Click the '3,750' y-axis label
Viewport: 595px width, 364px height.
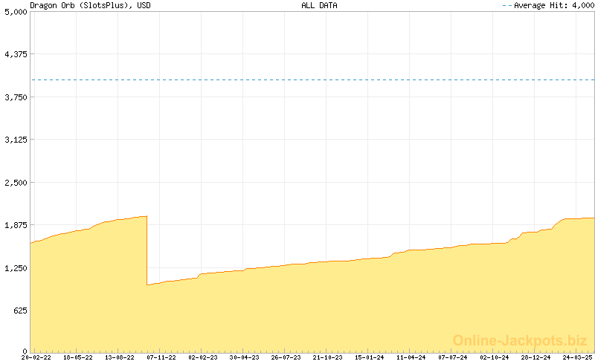[16, 97]
